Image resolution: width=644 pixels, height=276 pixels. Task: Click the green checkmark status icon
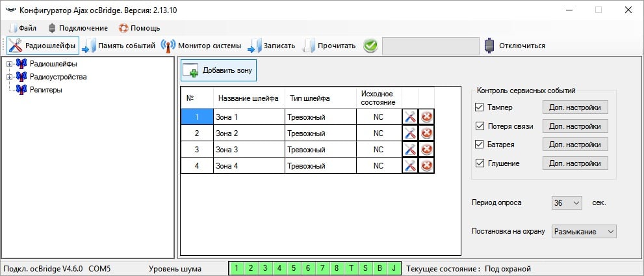(x=370, y=46)
